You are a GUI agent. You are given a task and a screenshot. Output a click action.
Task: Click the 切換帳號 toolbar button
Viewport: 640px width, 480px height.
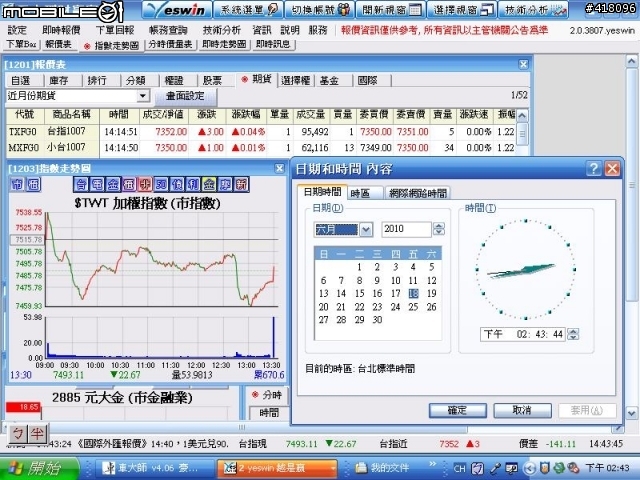(320, 10)
